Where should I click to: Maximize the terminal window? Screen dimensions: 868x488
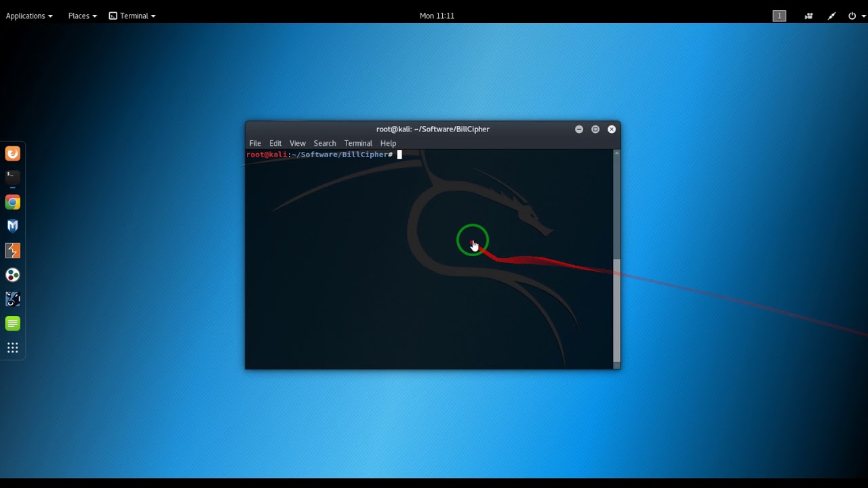[x=595, y=129]
